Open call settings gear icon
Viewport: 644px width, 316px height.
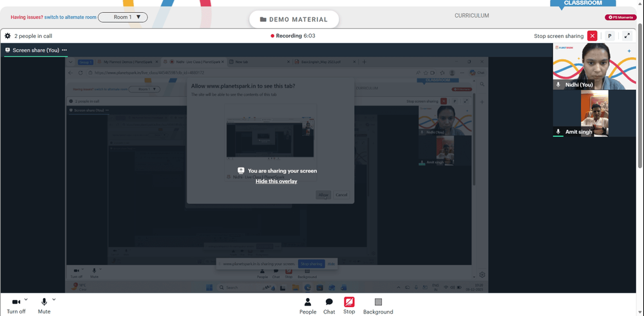point(7,36)
